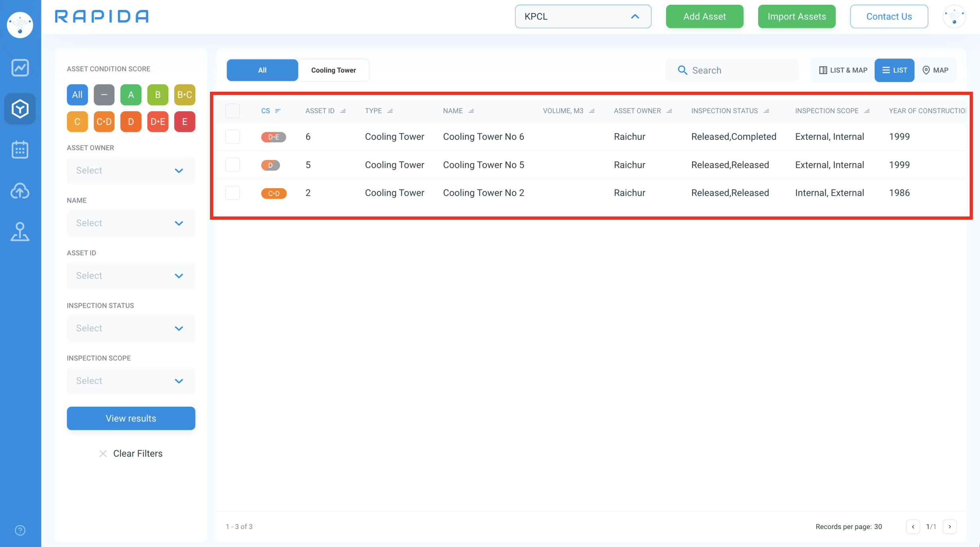Open the calendar sidebar icon
The width and height of the screenshot is (980, 547).
click(x=20, y=150)
